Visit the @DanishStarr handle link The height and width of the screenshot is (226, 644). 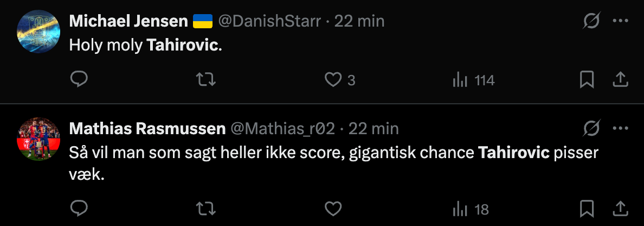click(271, 21)
